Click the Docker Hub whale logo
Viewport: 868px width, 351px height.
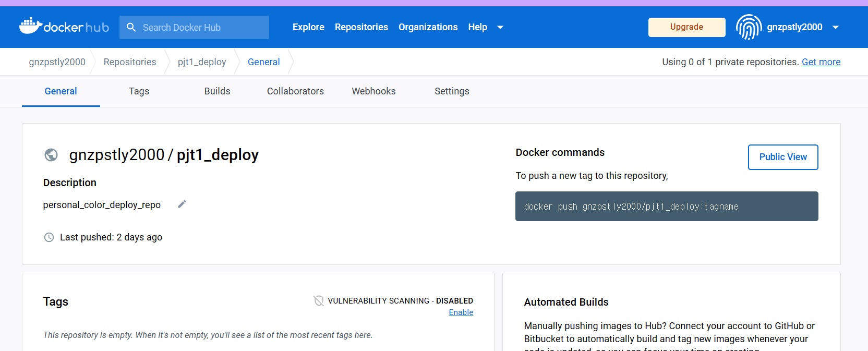pos(64,26)
